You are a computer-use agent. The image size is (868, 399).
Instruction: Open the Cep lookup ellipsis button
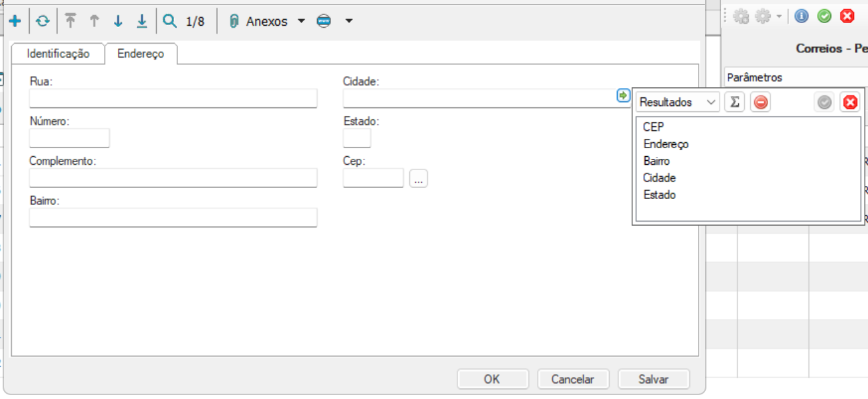(x=418, y=179)
